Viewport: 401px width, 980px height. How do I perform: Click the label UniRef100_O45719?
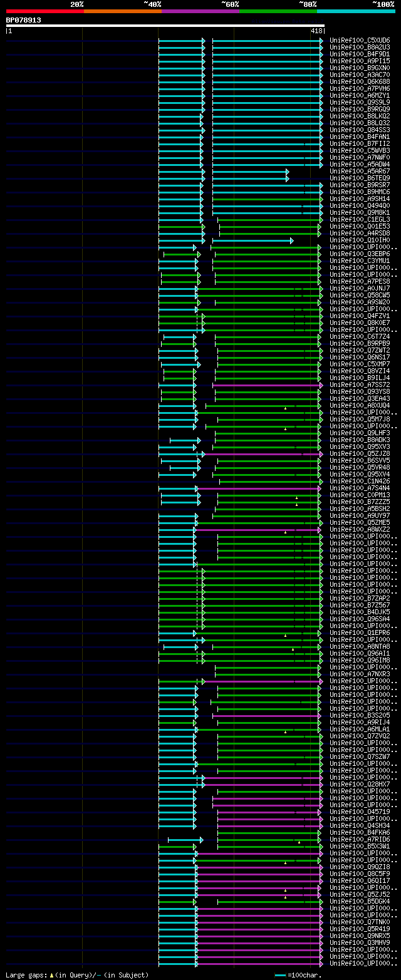(x=360, y=812)
